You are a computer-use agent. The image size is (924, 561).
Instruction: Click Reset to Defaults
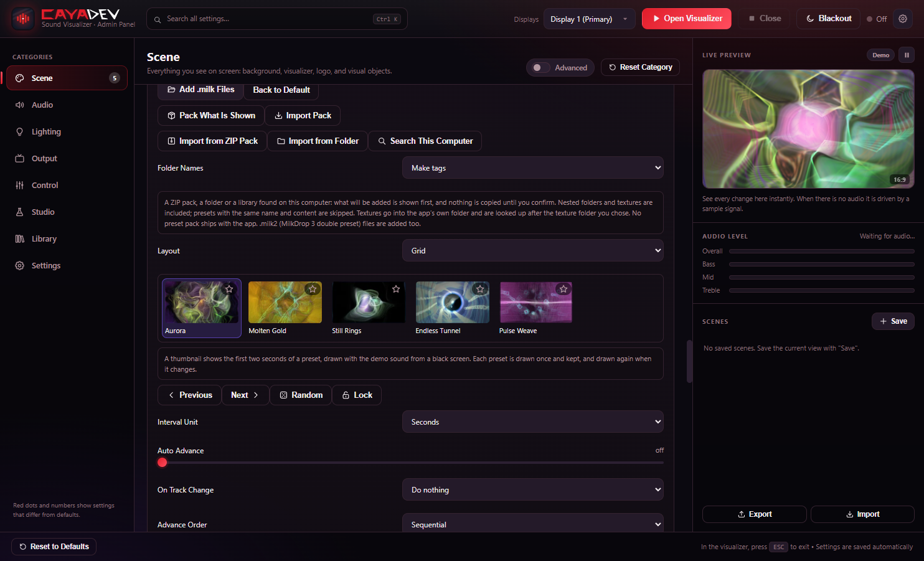pos(54,547)
